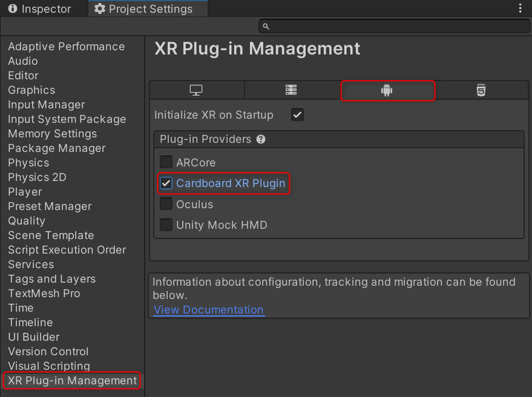The width and height of the screenshot is (532, 397).
Task: Click the Oculus provider label
Action: [195, 205]
